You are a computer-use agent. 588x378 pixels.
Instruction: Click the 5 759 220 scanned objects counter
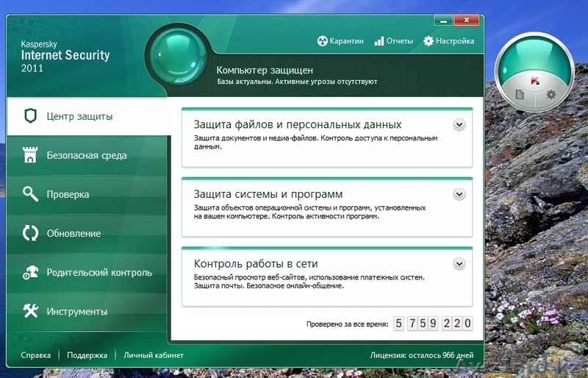[433, 323]
